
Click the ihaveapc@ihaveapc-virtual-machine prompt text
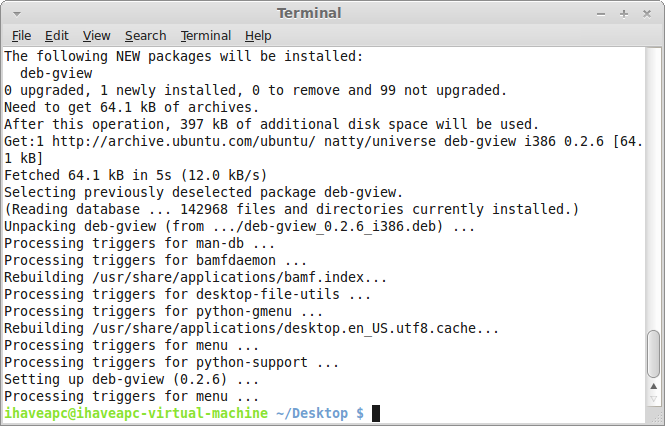[x=136, y=413]
